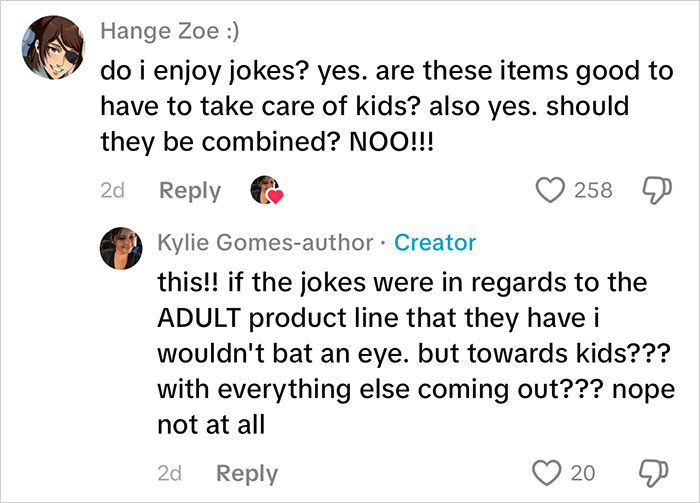The height and width of the screenshot is (503, 700).
Task: Reply to Kylie Gomes-author's comment
Action: tap(247, 474)
